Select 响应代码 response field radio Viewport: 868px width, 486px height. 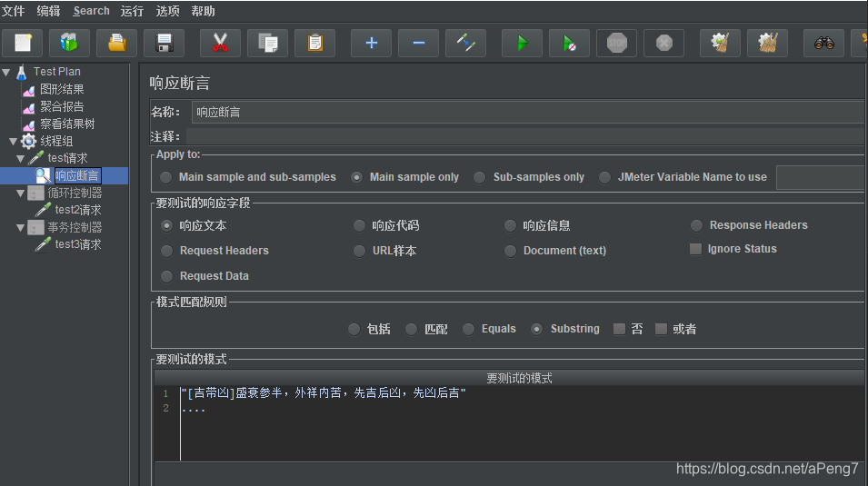(x=359, y=226)
